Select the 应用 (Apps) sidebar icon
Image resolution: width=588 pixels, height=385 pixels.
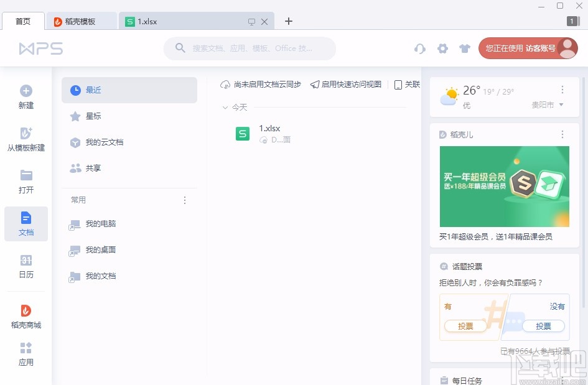[26, 353]
